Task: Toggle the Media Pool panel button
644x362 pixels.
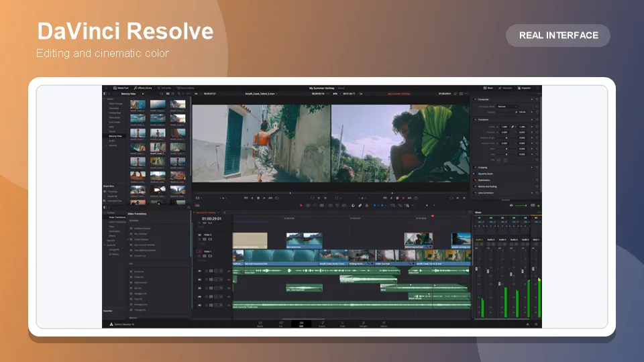Action: [x=121, y=88]
